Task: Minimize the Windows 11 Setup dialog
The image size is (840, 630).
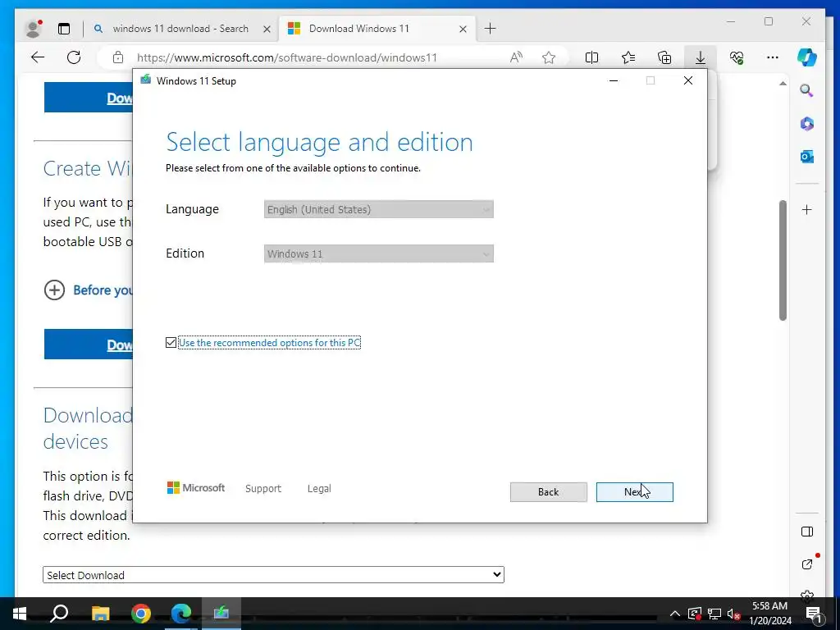Action: pyautogui.click(x=614, y=80)
